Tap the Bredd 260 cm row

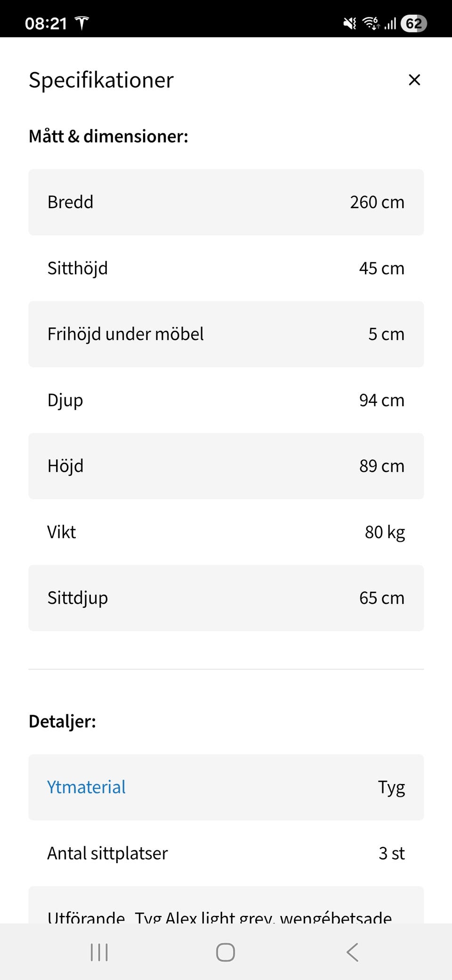(x=226, y=202)
